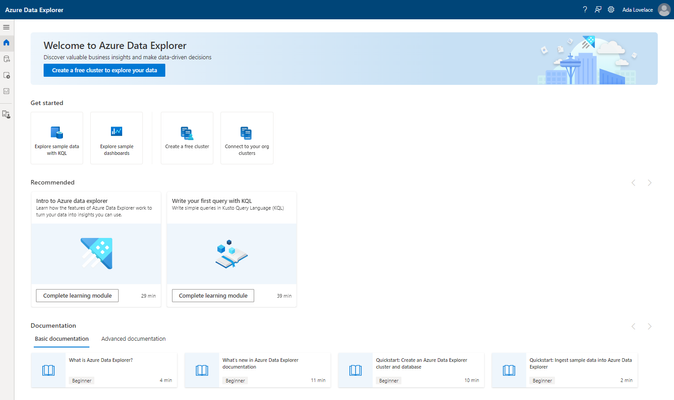
Task: Click Complete learning module for first KQL query
Action: coord(213,296)
